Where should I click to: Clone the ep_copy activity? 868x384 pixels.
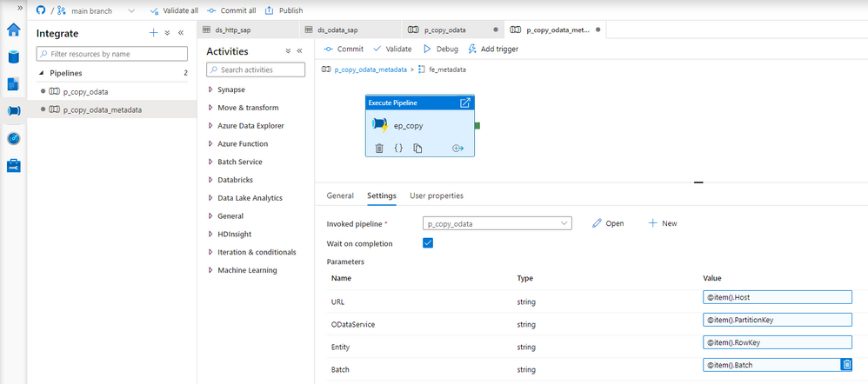(x=418, y=149)
